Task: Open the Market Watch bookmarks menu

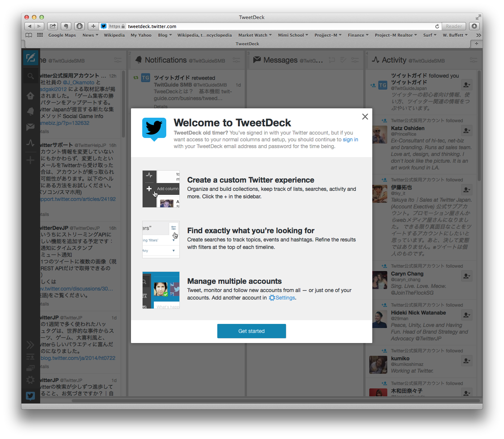Action: click(x=254, y=35)
